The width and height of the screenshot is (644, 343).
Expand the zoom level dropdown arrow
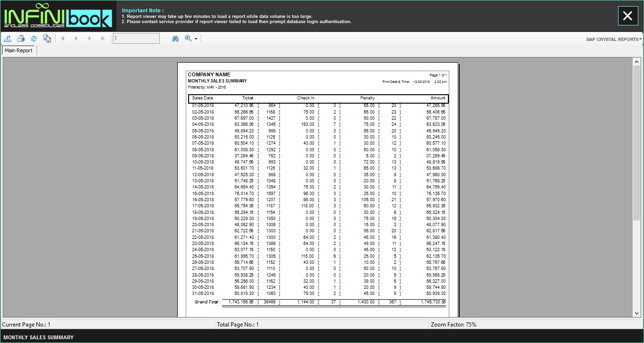(x=196, y=39)
